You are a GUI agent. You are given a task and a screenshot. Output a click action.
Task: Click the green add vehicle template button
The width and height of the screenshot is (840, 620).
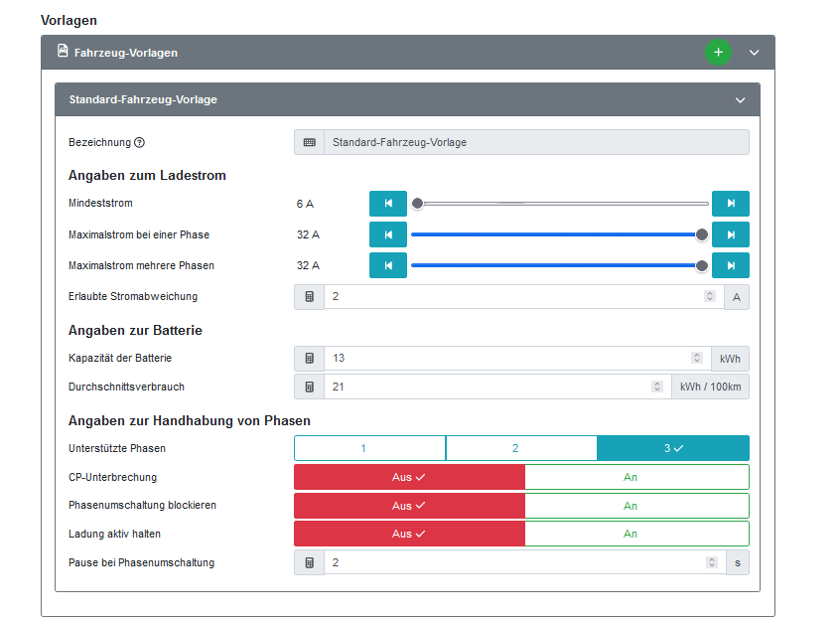point(718,53)
